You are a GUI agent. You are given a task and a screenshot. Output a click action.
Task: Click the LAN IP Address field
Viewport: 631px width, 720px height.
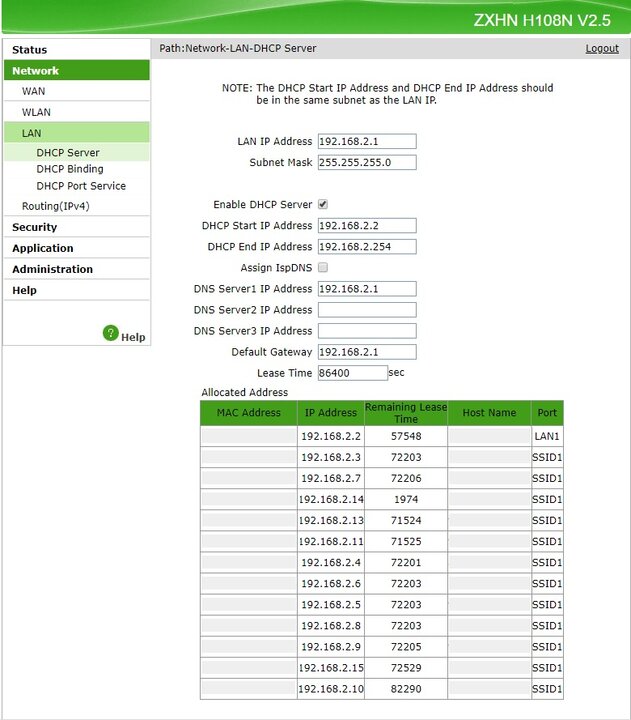click(x=367, y=141)
